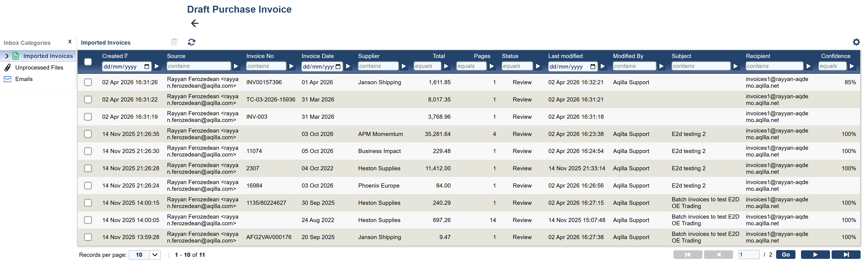The width and height of the screenshot is (868, 266).
Task: Click the Invoice No filter field
Action: [266, 66]
